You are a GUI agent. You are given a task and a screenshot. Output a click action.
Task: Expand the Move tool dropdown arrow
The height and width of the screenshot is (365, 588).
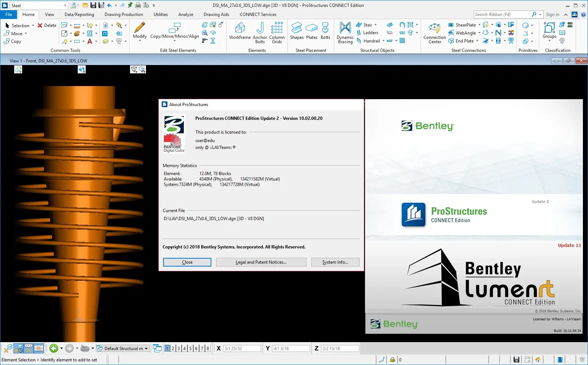click(x=26, y=33)
